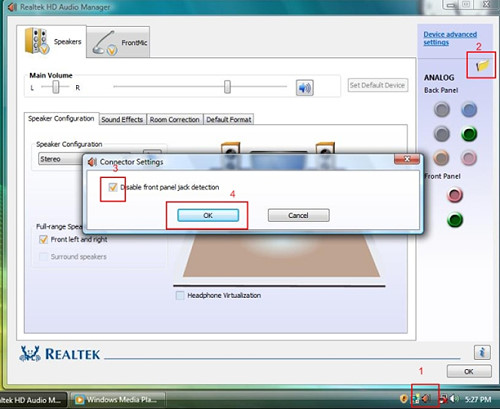500x409 pixels.
Task: Click the Realtek speaker icon in system tray
Action: click(x=426, y=398)
